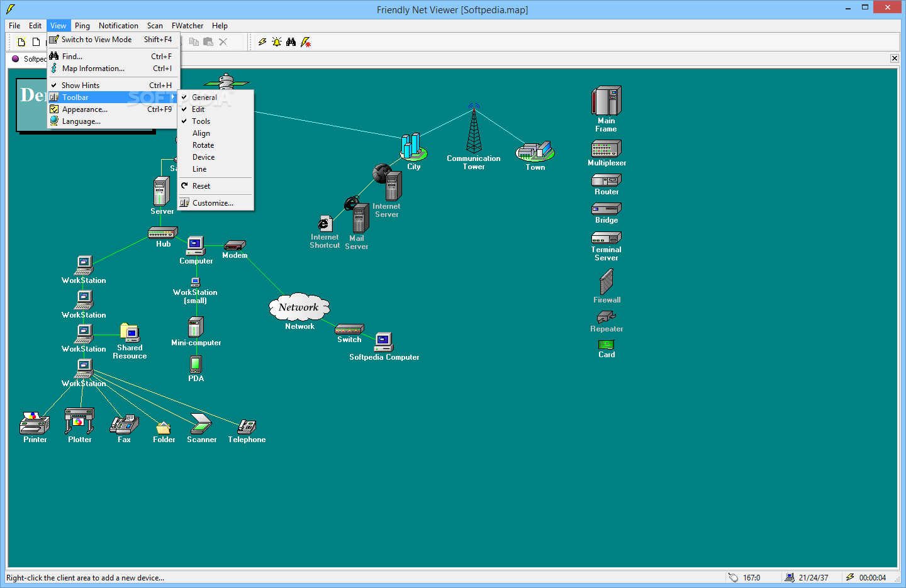Uncheck the General toolbar option
This screenshot has height=588, width=906.
tap(216, 97)
